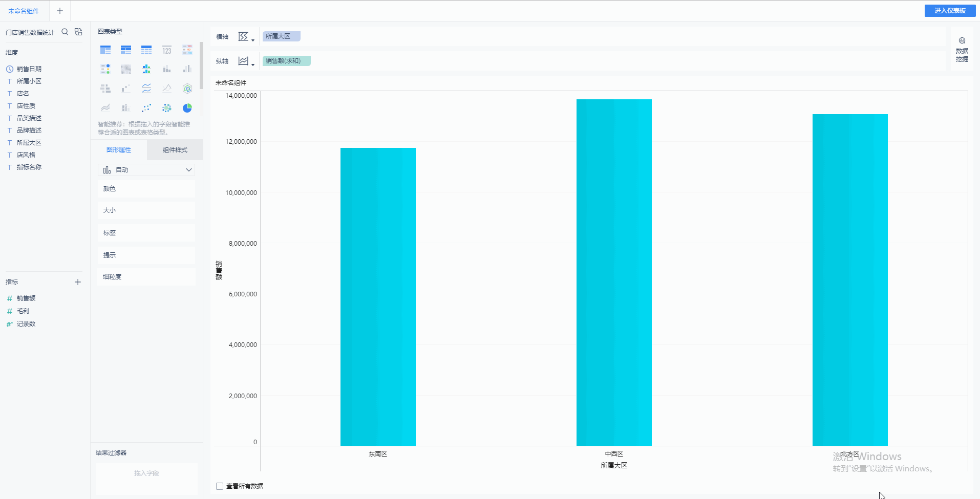The image size is (980, 499).
Task: Select the 毛利 indicator field
Action: 23,311
